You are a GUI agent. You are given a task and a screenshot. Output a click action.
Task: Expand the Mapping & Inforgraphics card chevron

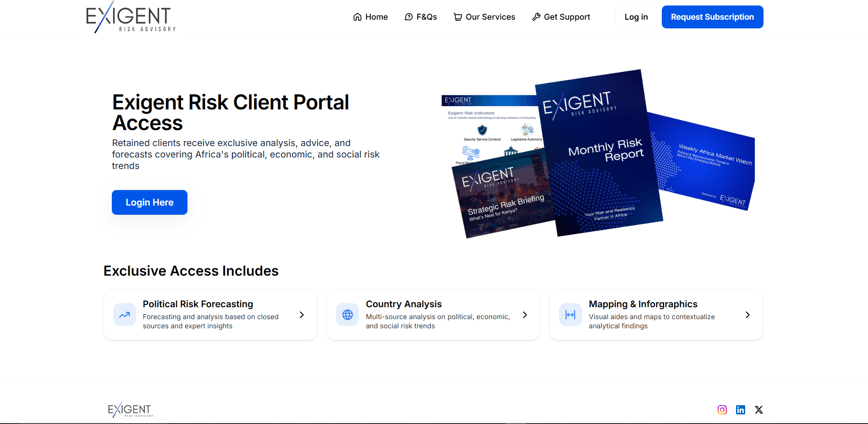click(x=747, y=315)
